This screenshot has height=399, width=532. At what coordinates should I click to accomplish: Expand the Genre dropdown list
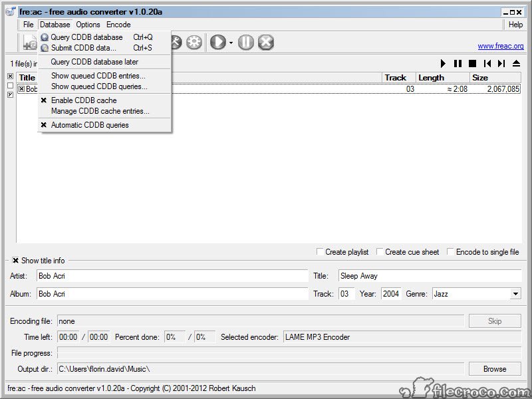tap(515, 294)
